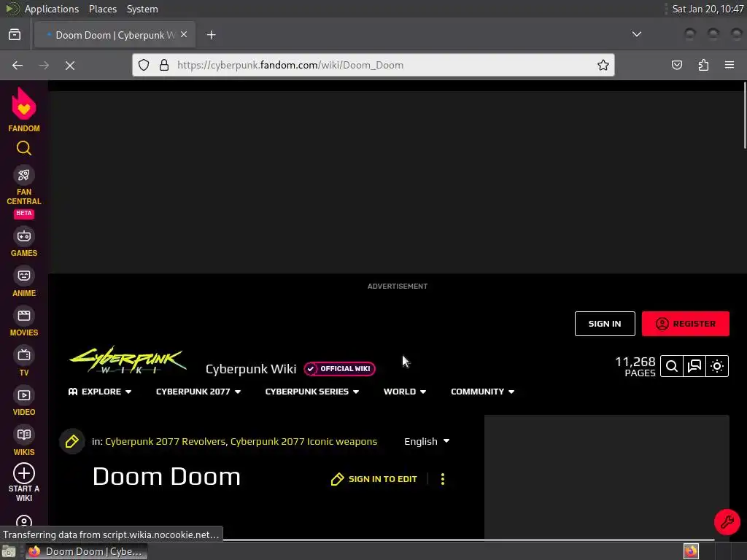Click the Cyberpunk Wiki logo image
Image resolution: width=747 pixels, height=560 pixels.
pos(128,360)
